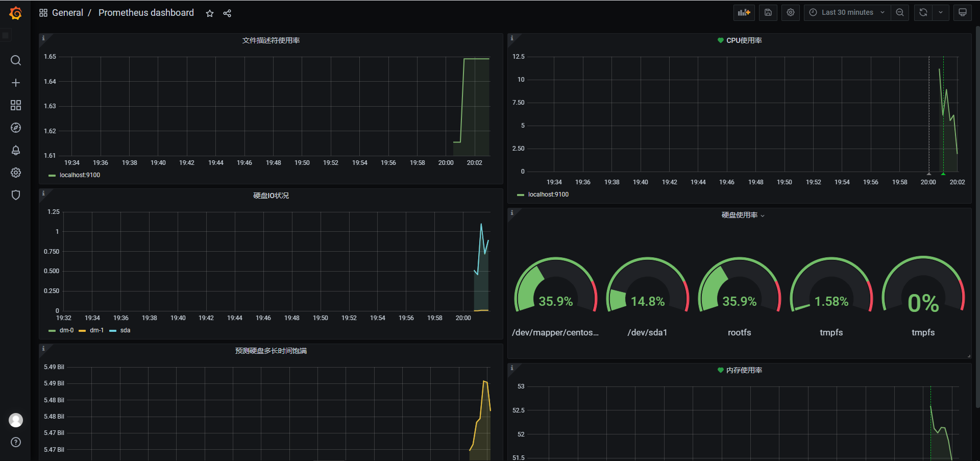
Task: Click the alert threshold marker on CPU chart
Action: pyautogui.click(x=943, y=174)
